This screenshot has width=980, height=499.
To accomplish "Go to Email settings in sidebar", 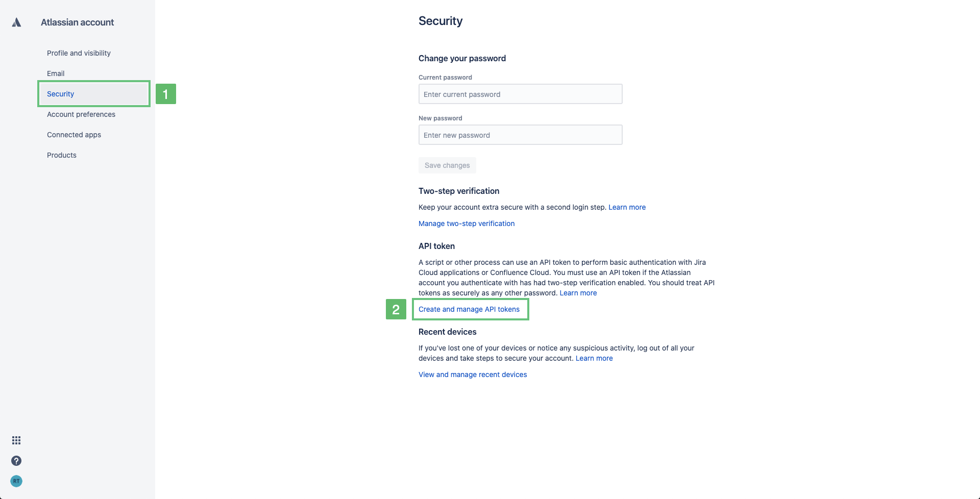I will click(56, 73).
